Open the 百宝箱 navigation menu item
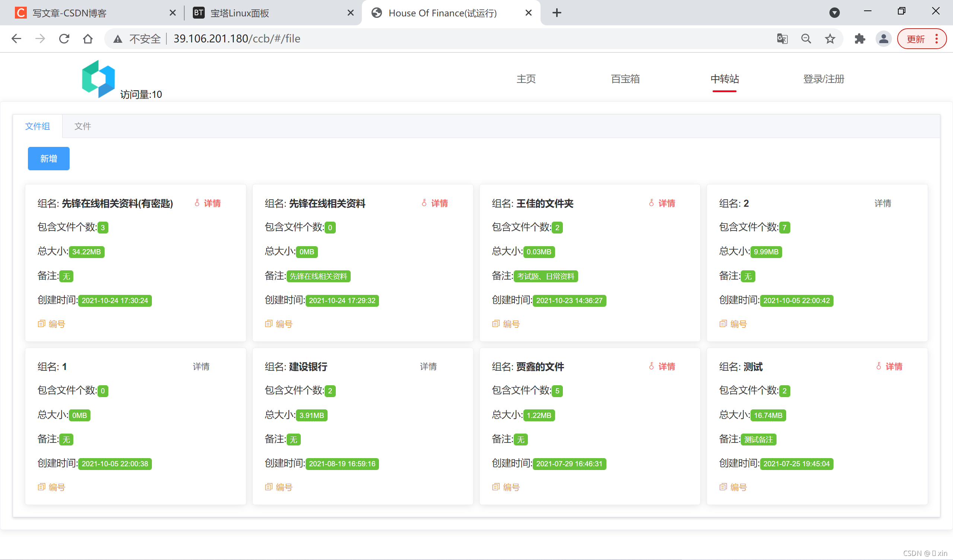 coord(625,79)
